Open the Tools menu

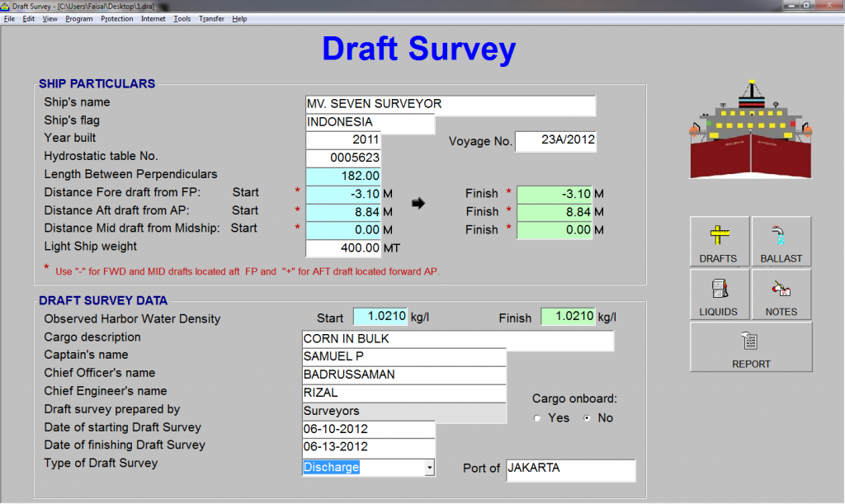(x=182, y=19)
